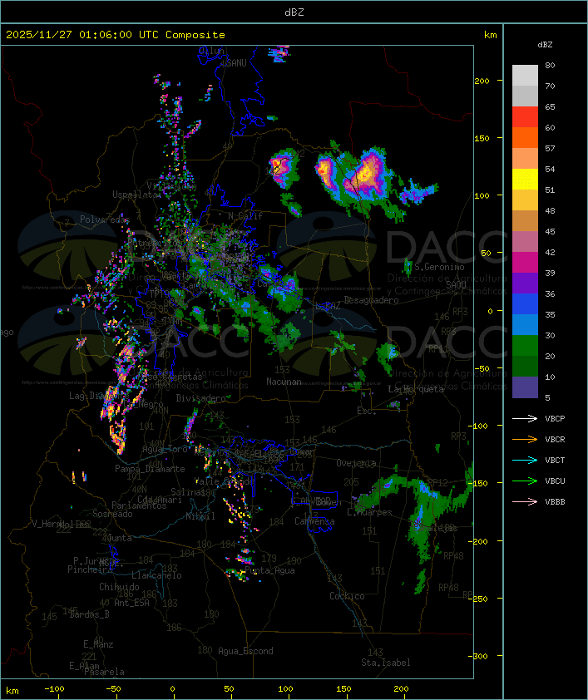
Task: Click the Divisadero place label
Action: [x=201, y=397]
